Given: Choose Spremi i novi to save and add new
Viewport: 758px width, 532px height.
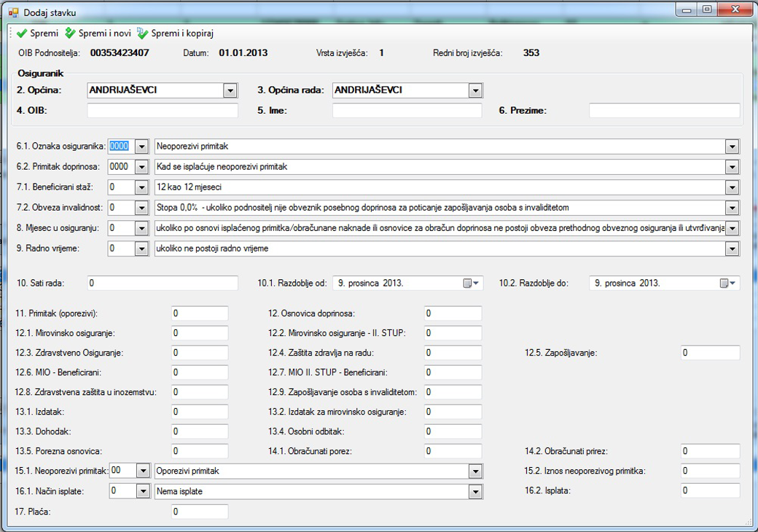Looking at the screenshot, I should (x=98, y=34).
